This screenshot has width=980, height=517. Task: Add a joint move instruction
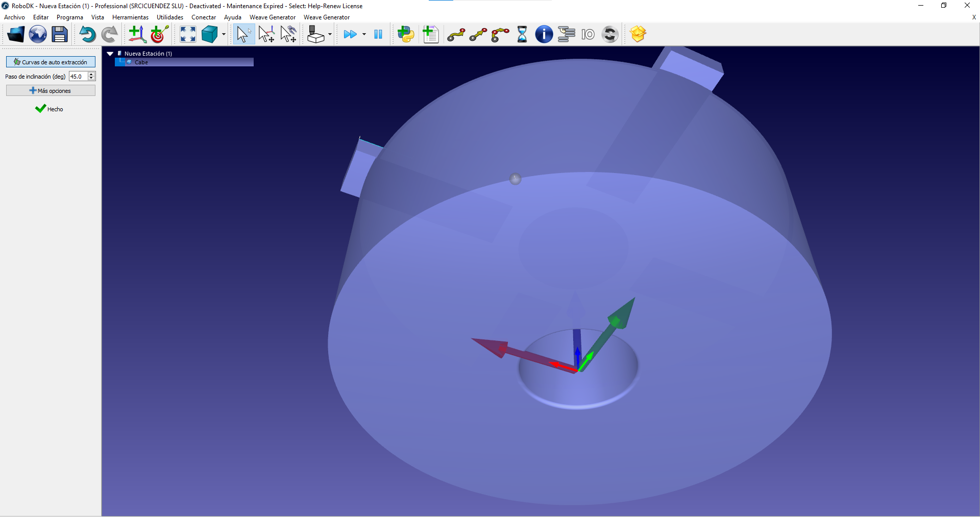click(456, 35)
